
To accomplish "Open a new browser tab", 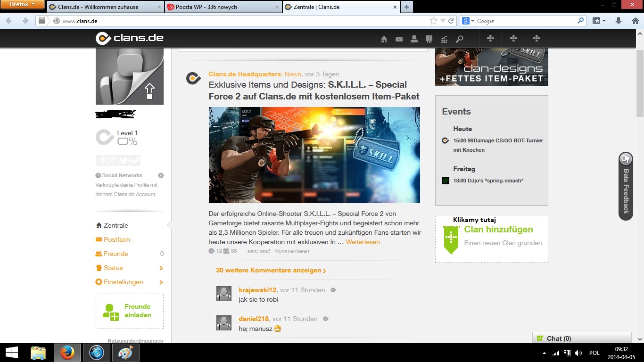I will coord(406,7).
